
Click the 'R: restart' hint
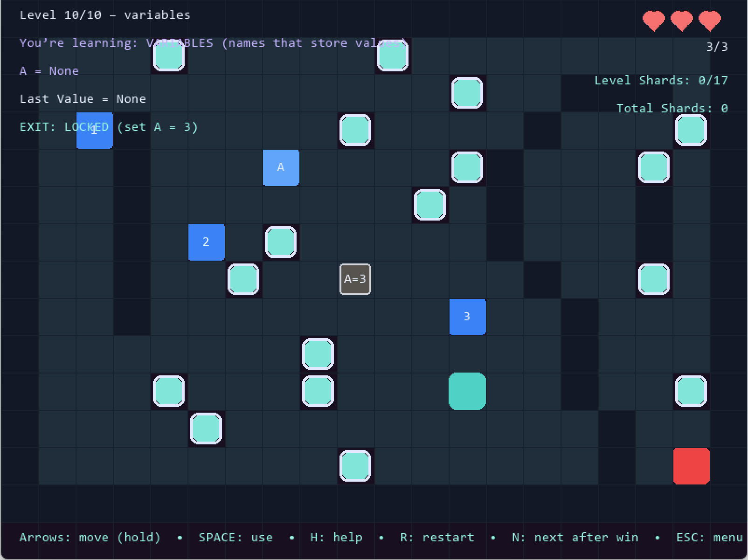pos(437,538)
